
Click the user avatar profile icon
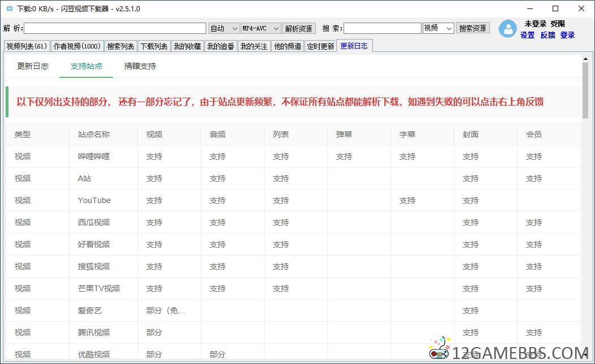[507, 29]
